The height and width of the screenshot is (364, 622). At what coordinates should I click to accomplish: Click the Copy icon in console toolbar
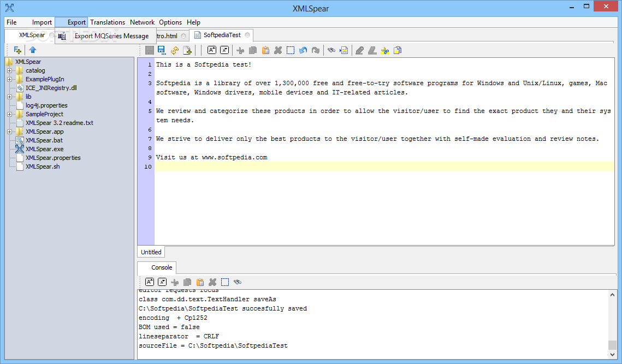pyautogui.click(x=187, y=282)
